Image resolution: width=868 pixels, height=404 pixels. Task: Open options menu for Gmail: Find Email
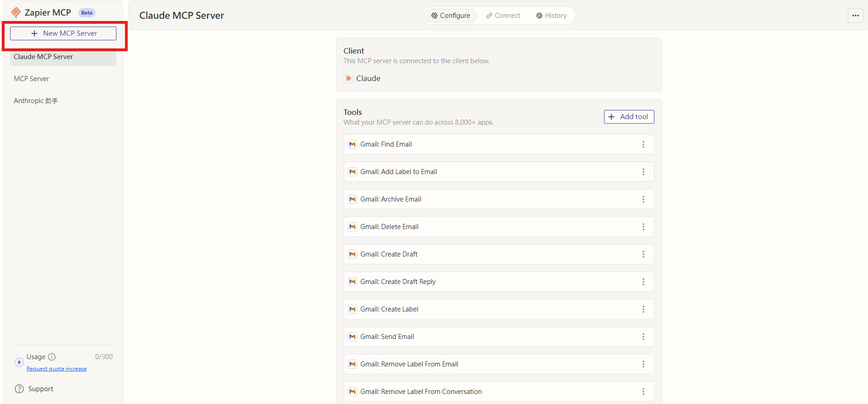click(x=643, y=144)
